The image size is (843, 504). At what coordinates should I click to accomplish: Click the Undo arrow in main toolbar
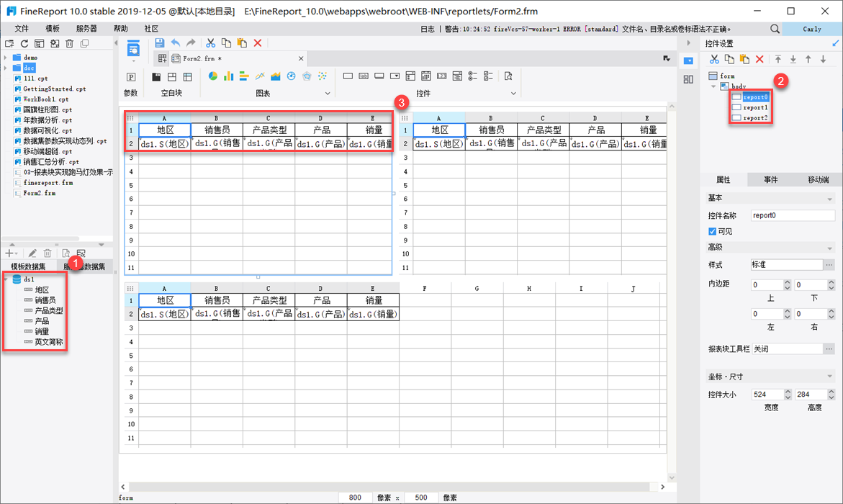(175, 43)
